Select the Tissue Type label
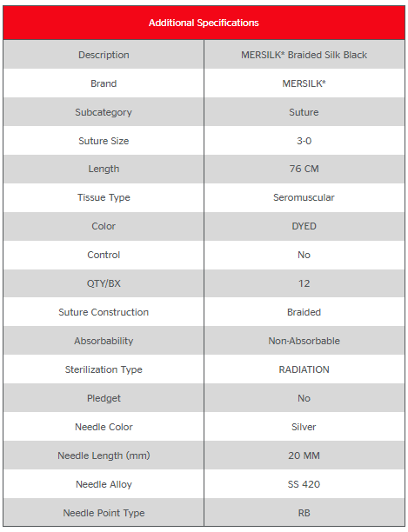The image size is (408, 532). pyautogui.click(x=104, y=197)
